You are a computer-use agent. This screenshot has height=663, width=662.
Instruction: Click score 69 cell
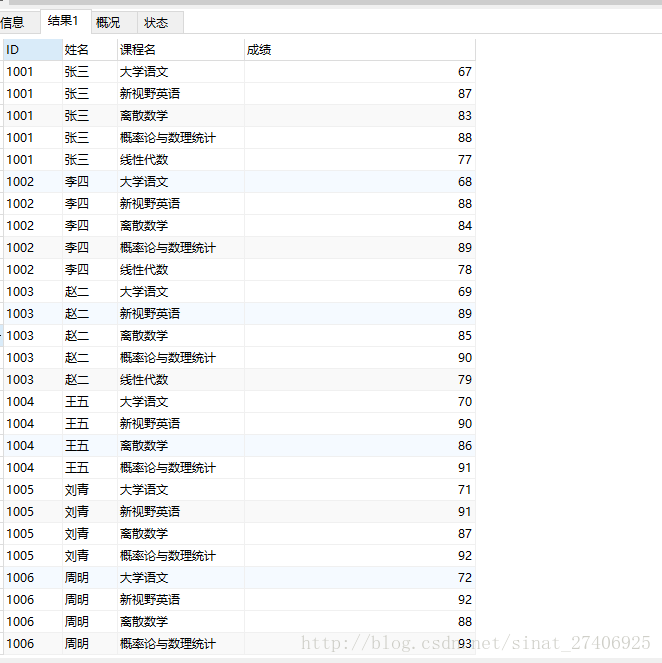tap(360, 292)
